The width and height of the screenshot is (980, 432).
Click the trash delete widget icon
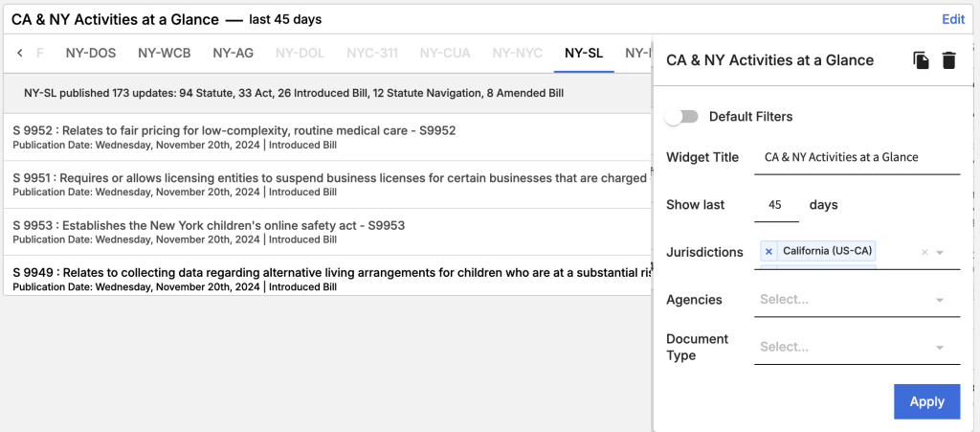pyautogui.click(x=948, y=60)
